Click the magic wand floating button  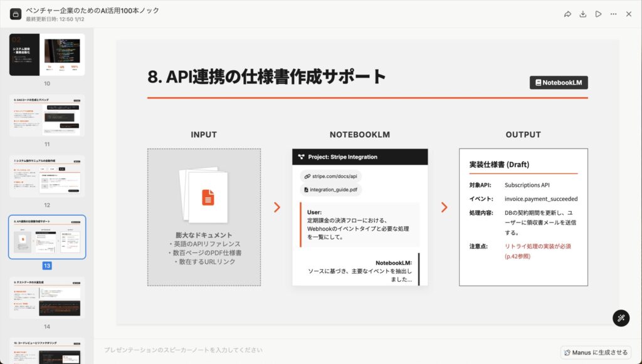(621, 318)
